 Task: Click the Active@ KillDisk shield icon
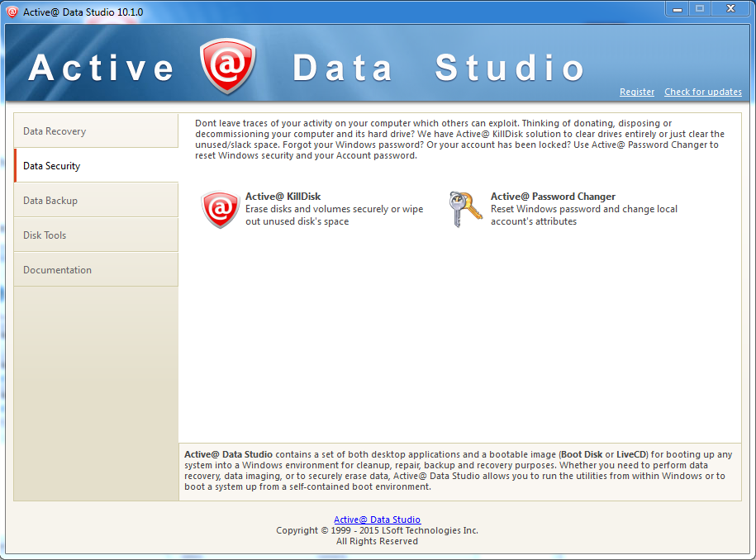point(221,209)
